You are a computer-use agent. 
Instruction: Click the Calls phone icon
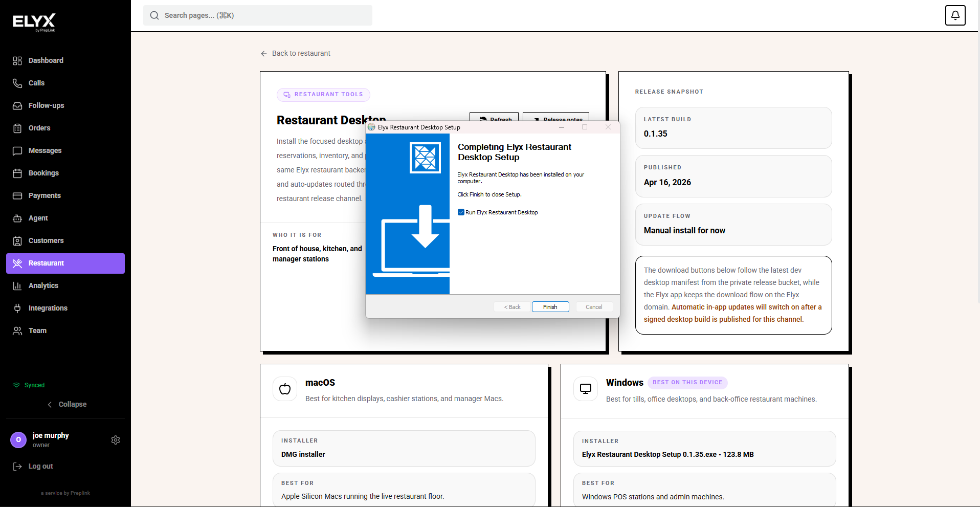17,83
